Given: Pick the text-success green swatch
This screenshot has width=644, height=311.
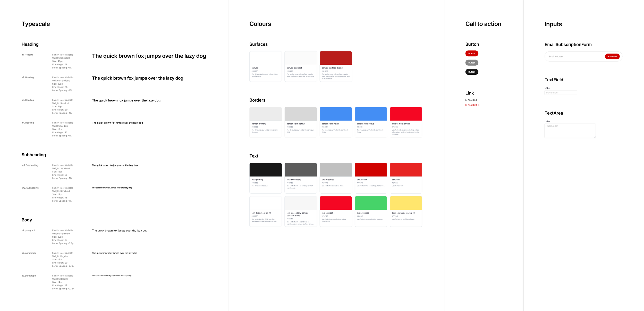Looking at the screenshot, I should pos(371,203).
